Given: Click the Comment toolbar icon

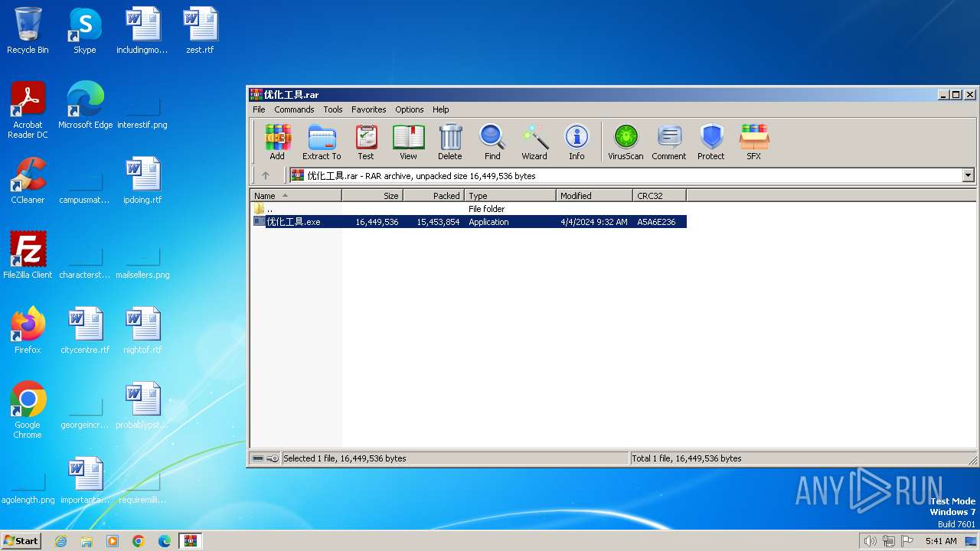Looking at the screenshot, I should click(669, 142).
